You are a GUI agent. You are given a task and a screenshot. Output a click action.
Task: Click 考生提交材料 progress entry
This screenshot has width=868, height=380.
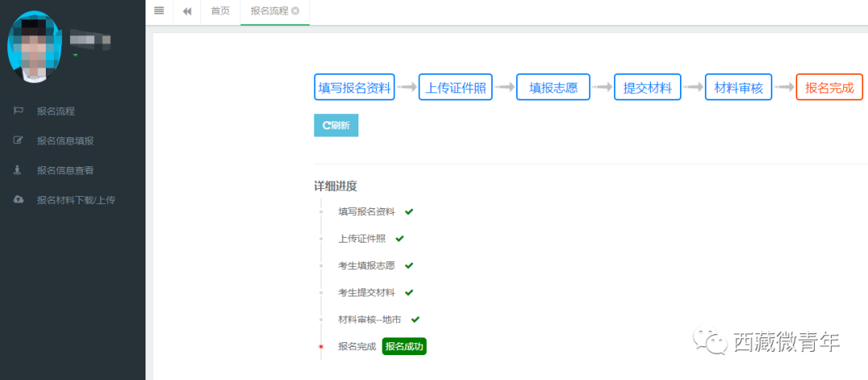click(366, 292)
